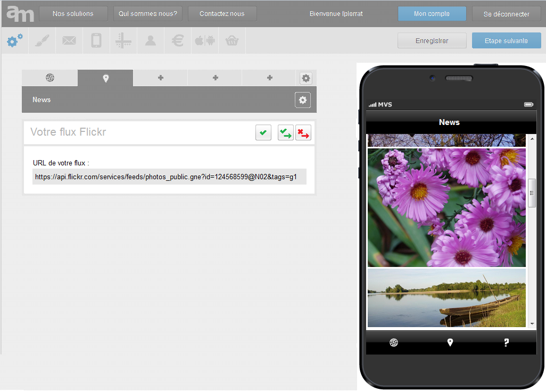The height and width of the screenshot is (392, 546).
Task: Click the pink flowers photo in phone preview
Action: pos(446,207)
